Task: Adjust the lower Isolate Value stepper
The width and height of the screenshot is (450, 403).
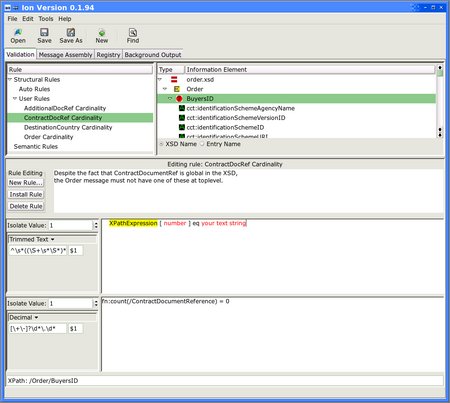Action: 96,303
